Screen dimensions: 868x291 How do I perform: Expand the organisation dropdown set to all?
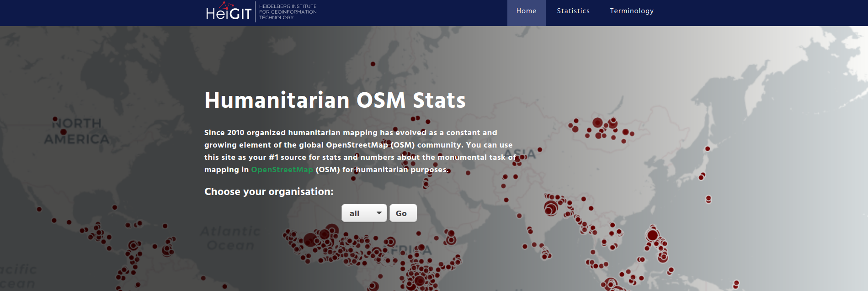tap(364, 213)
